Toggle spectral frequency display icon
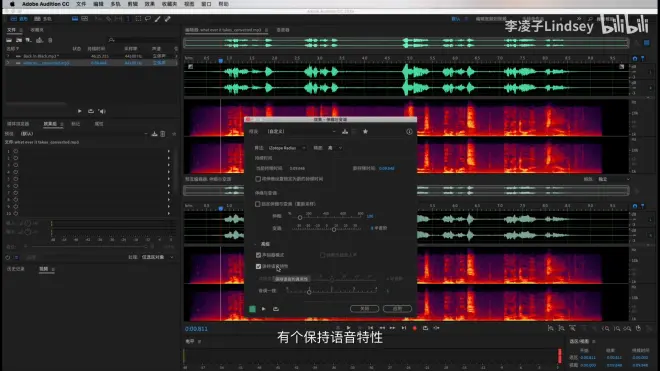 click(75, 19)
